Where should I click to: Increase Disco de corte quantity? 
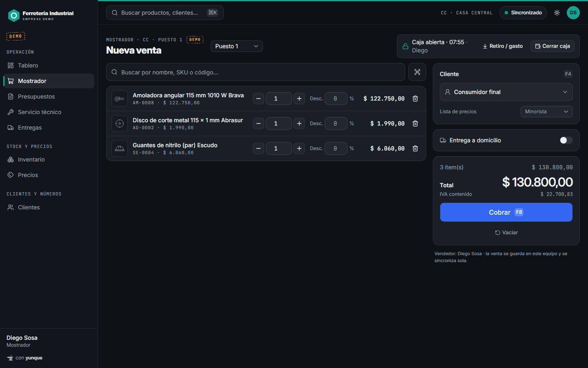(x=299, y=123)
